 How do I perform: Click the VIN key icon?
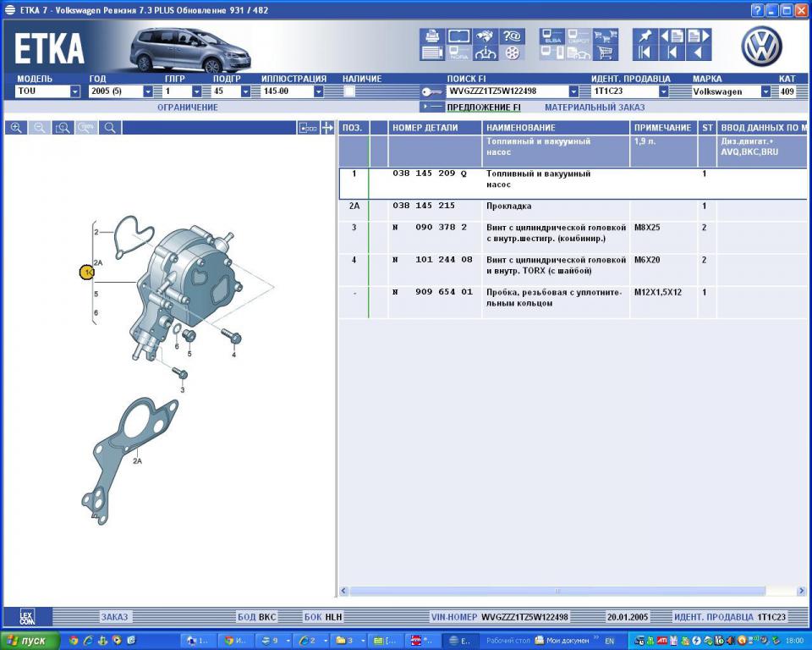tap(431, 91)
